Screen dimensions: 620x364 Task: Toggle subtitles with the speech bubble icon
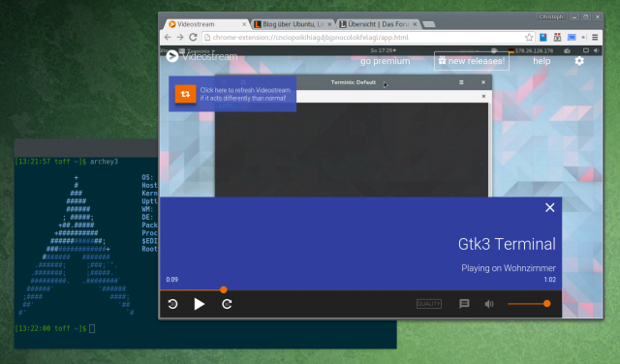pos(464,304)
